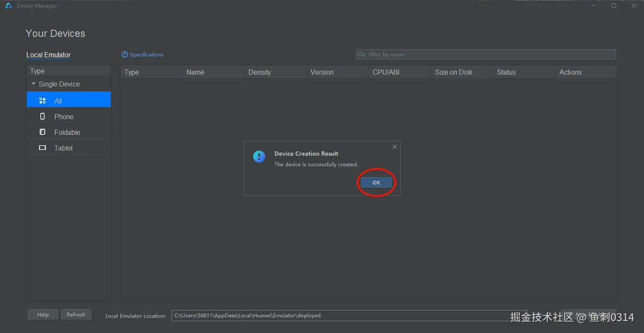This screenshot has height=333, width=644.
Task: Sort by the Density column header
Action: coord(275,72)
